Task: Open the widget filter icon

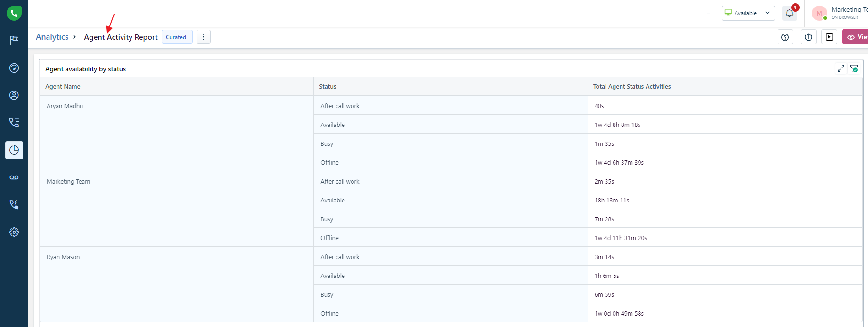Action: click(854, 68)
